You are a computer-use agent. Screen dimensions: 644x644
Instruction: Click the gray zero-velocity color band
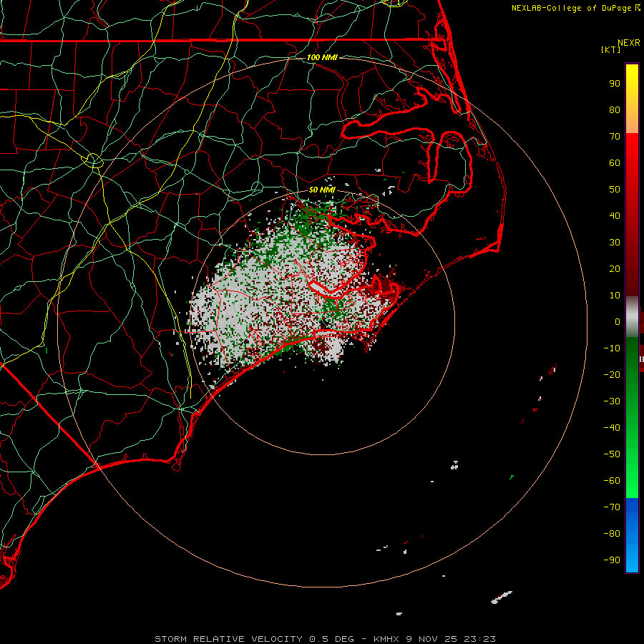[x=632, y=316]
